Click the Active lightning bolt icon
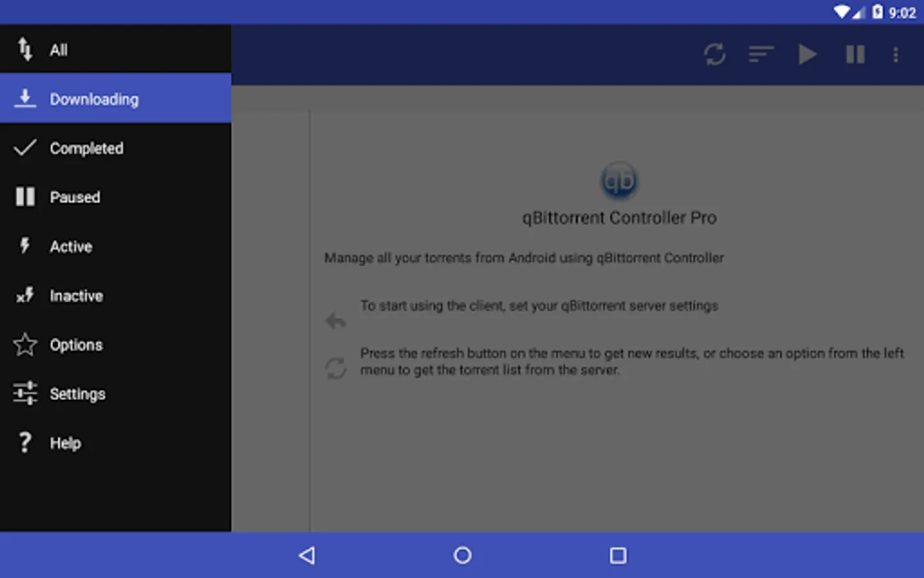Image resolution: width=924 pixels, height=578 pixels. pyautogui.click(x=25, y=245)
